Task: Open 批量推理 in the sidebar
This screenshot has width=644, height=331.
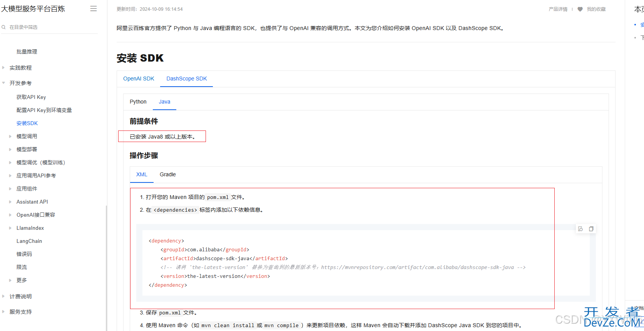Action: (x=27, y=52)
